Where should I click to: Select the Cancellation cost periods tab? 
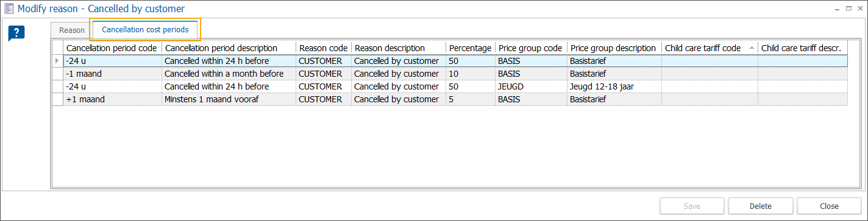click(x=145, y=29)
